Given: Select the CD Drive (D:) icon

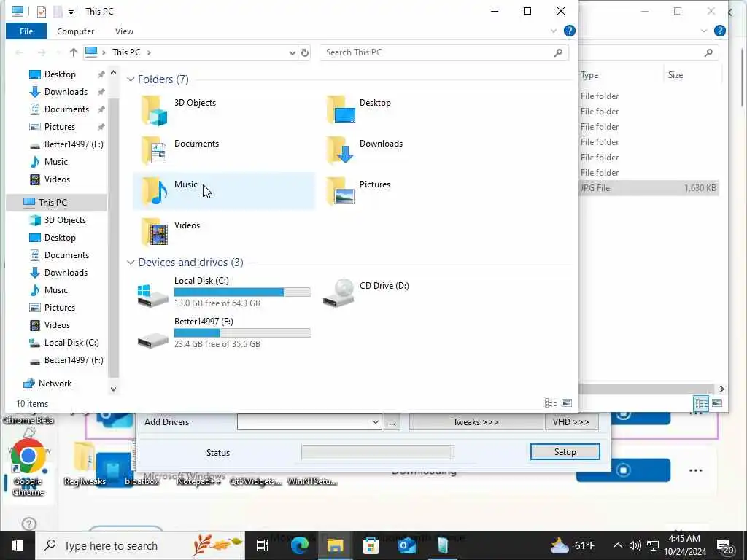Looking at the screenshot, I should (338, 292).
